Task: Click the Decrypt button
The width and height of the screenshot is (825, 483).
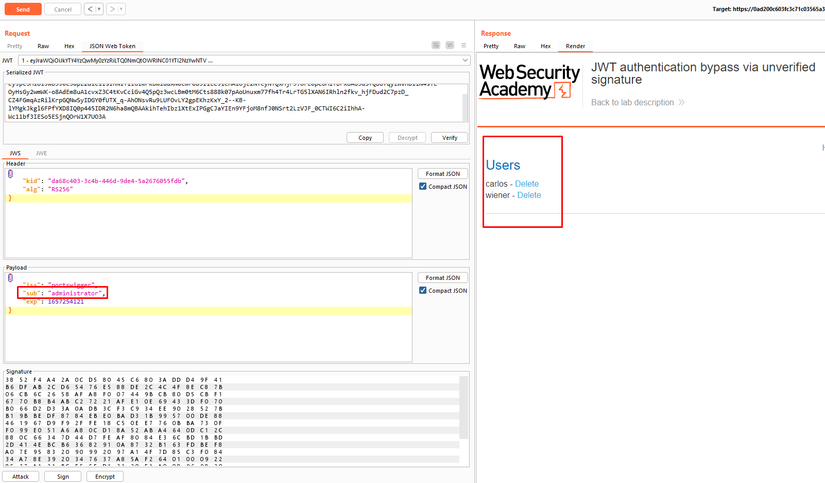Action: point(407,137)
